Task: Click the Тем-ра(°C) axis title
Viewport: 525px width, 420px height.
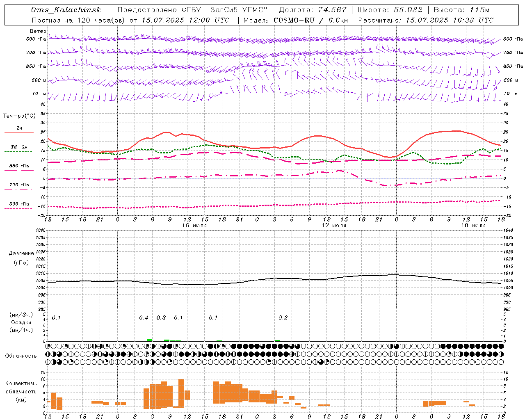Action: [19, 116]
